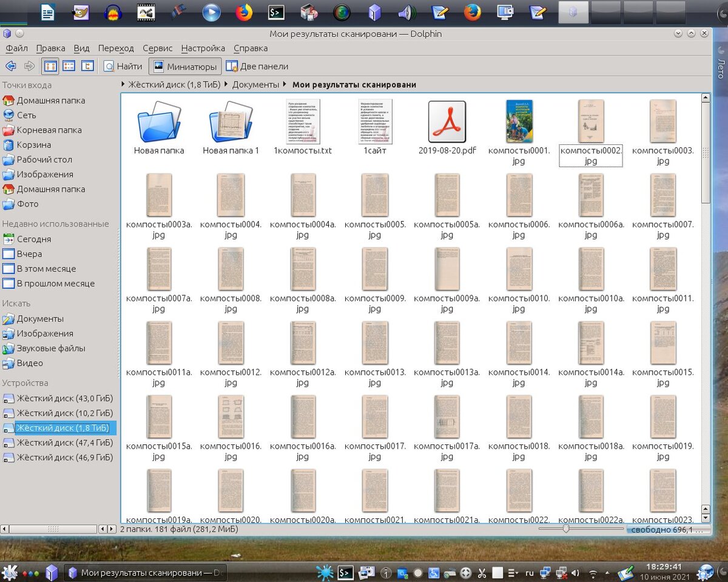Viewport: 728px width, 582px height.
Task: Expand the hidden system tray icons arrow
Action: (607, 572)
